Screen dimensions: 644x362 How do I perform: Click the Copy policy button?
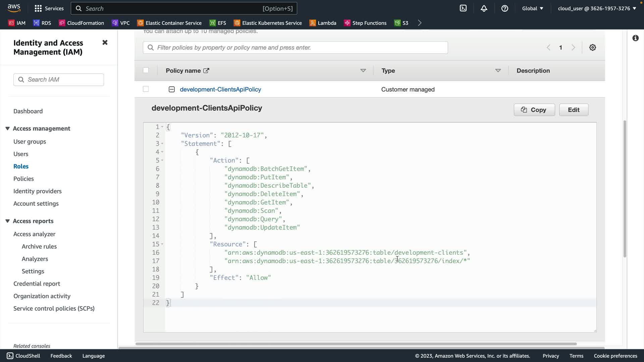(534, 110)
